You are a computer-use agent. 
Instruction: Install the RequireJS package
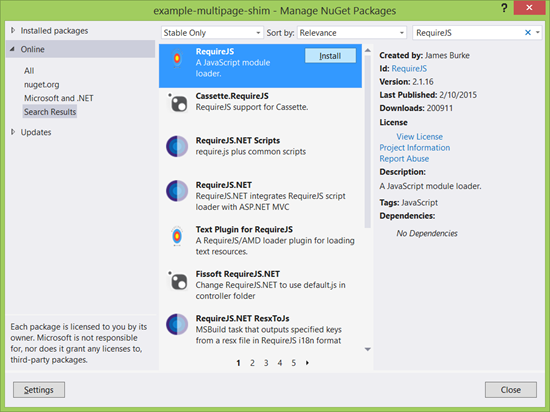click(330, 56)
